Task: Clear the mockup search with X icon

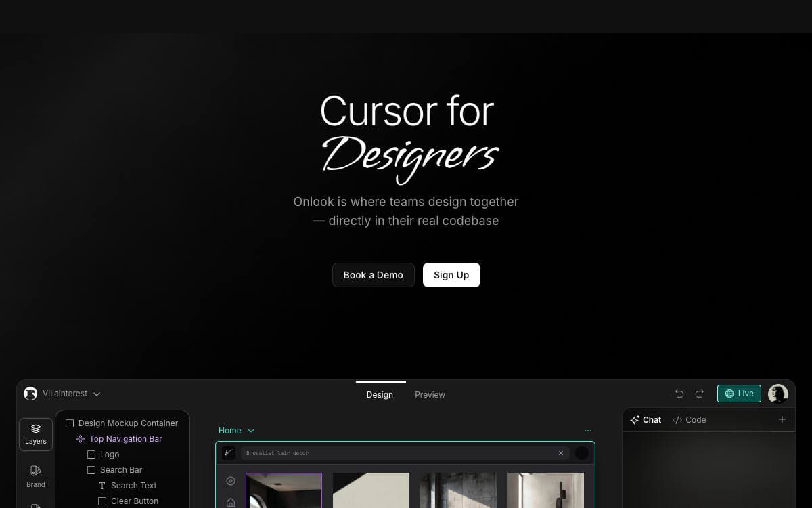Action: (561, 453)
